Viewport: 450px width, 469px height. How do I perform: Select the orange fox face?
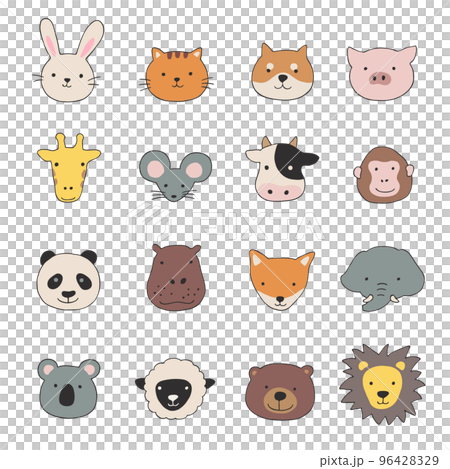(x=282, y=280)
